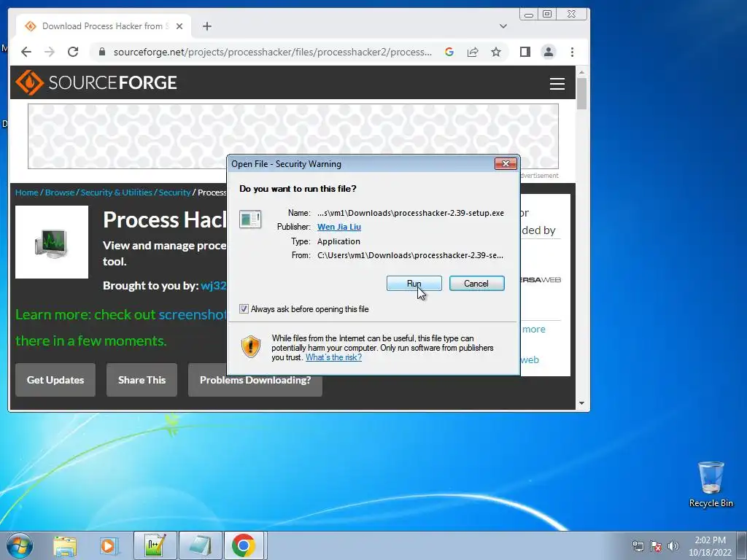Open Security breadcrumb link
The width and height of the screenshot is (747, 560).
coord(174,192)
